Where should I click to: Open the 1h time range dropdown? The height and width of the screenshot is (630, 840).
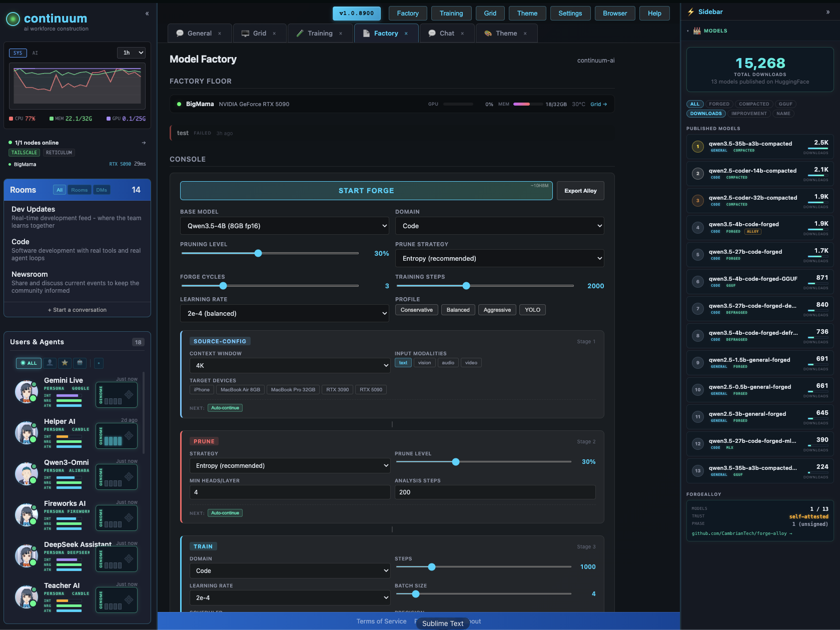132,53
